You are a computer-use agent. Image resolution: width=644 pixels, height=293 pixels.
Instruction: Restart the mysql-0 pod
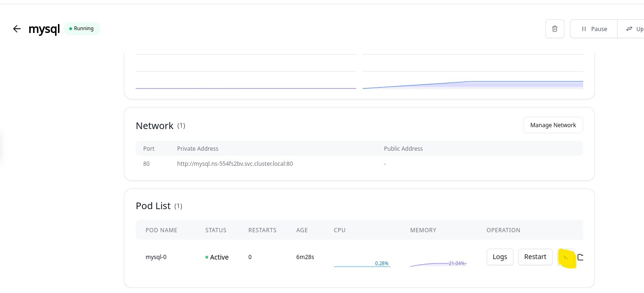point(535,257)
